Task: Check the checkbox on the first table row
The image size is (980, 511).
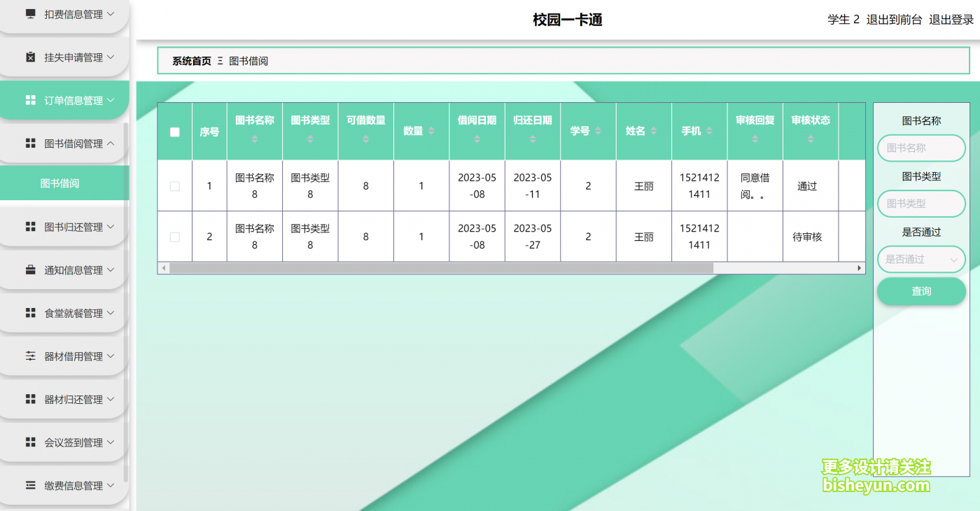Action: point(174,185)
